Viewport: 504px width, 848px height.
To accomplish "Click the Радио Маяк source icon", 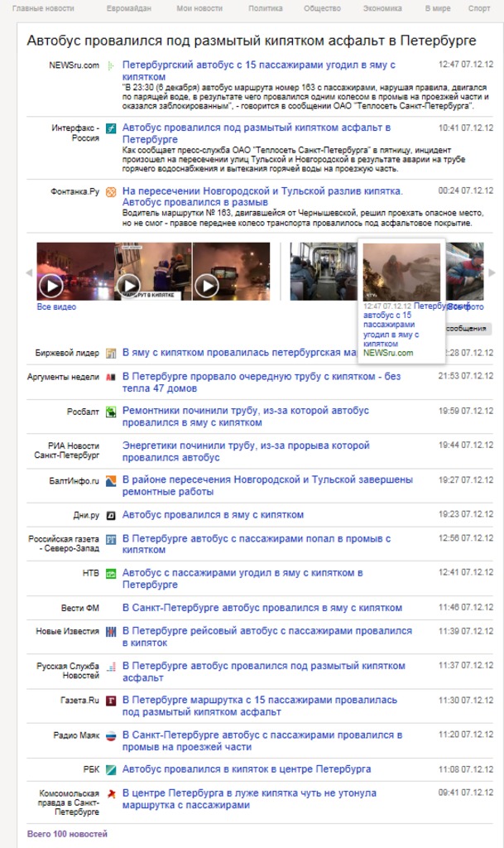I will pos(111,736).
